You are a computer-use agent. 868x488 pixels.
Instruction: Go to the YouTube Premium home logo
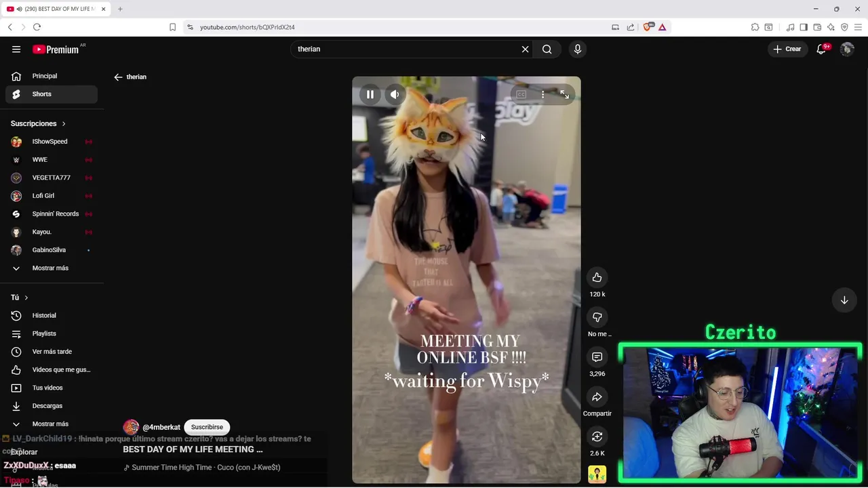56,49
